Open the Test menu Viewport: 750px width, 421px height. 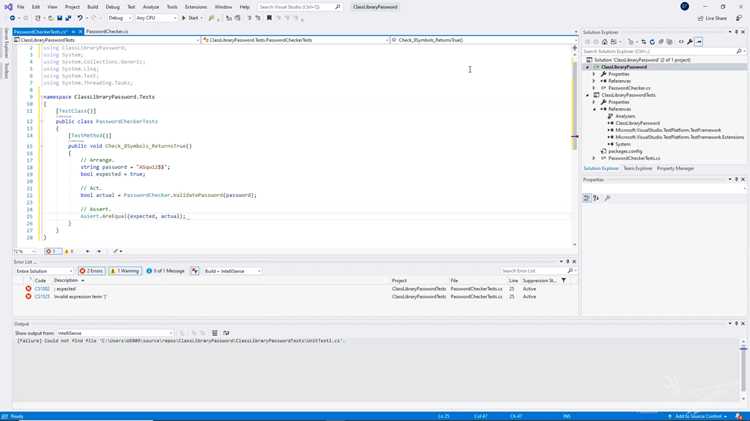[131, 7]
